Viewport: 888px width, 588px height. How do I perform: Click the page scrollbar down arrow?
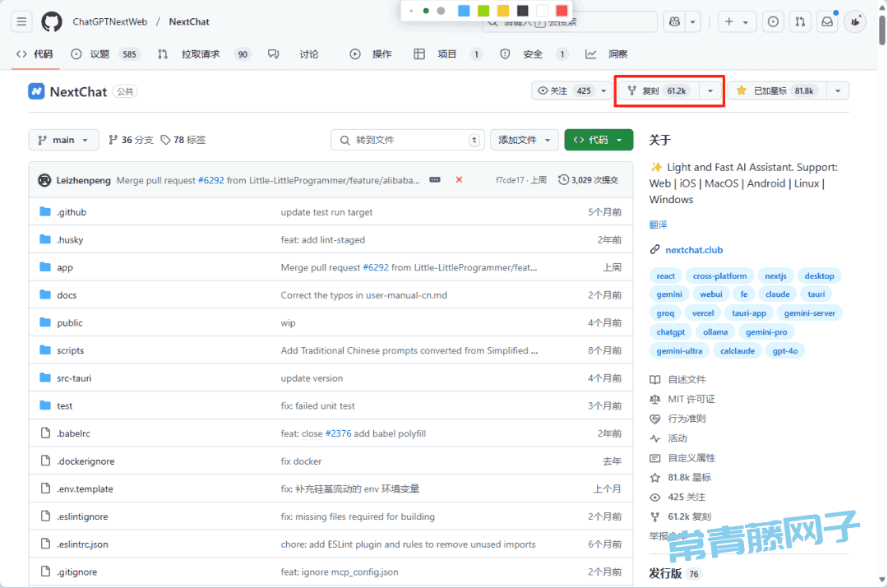pyautogui.click(x=881, y=580)
